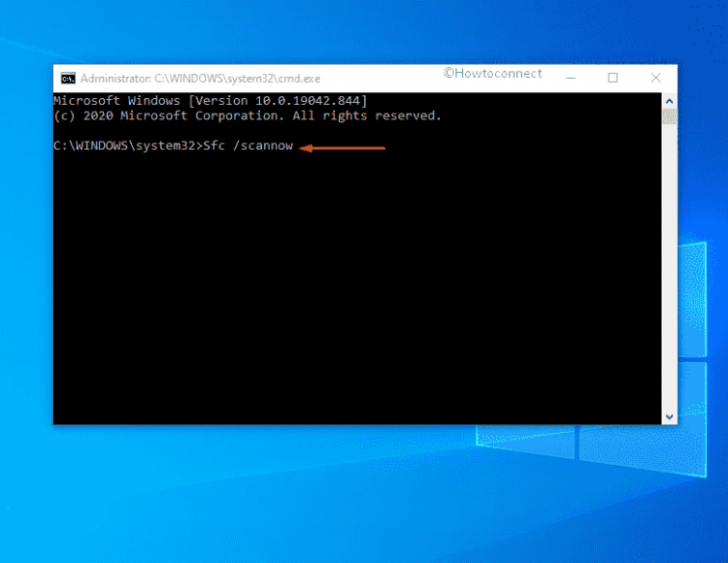The height and width of the screenshot is (563, 728).
Task: Click the red arrow pointing at command
Action: [x=343, y=148]
